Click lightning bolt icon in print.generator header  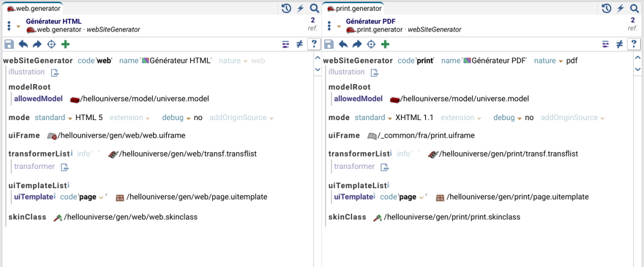(x=620, y=8)
